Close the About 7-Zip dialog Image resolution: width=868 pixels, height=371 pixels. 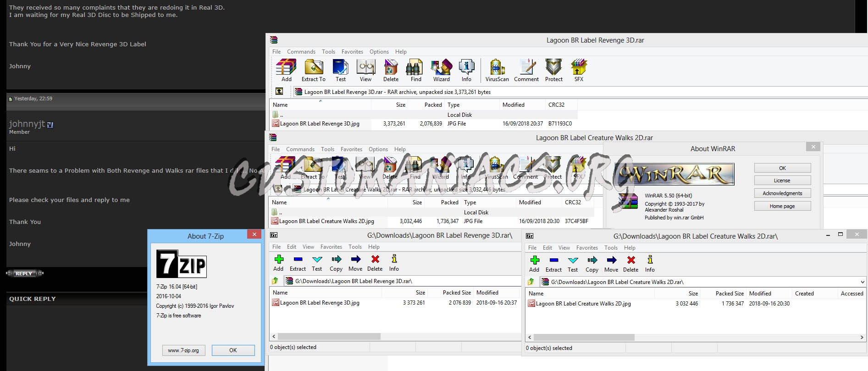click(254, 234)
